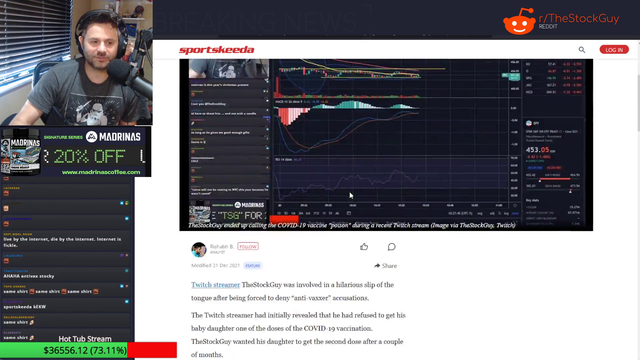Share the article
Image resolution: width=640 pixels, height=360 pixels.
(x=385, y=266)
